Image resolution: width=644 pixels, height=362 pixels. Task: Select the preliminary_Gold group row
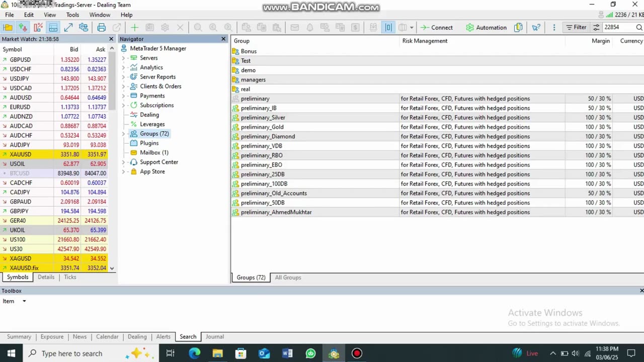tap(437, 127)
